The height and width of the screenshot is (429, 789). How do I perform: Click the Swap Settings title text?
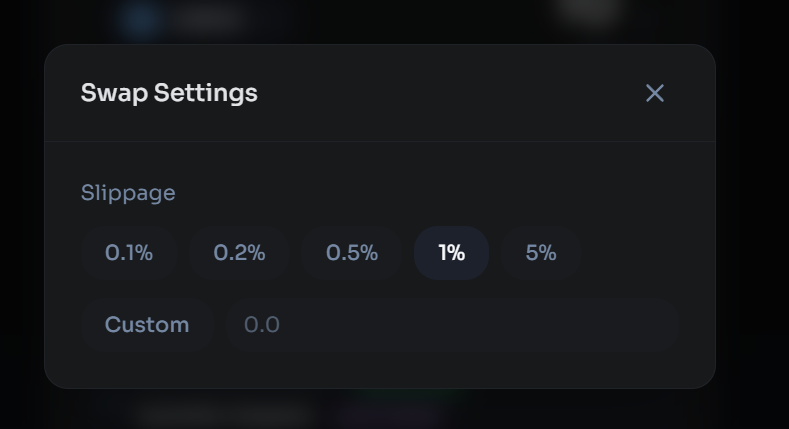(x=169, y=93)
